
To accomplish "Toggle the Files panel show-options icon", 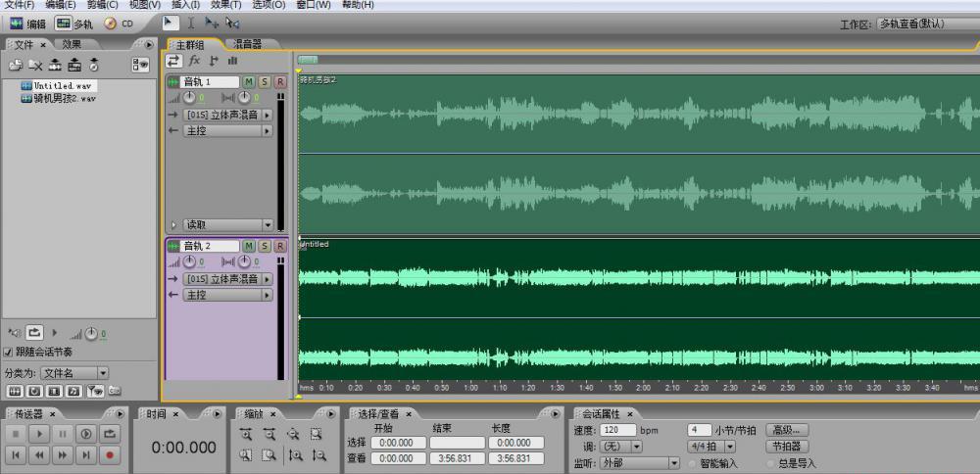I will coord(140,65).
